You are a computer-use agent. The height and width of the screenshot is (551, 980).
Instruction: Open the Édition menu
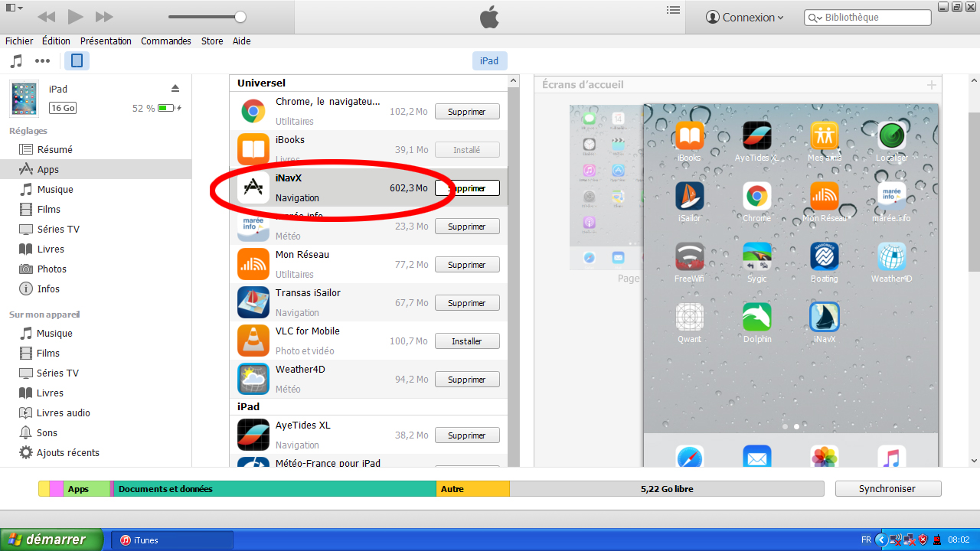[56, 41]
